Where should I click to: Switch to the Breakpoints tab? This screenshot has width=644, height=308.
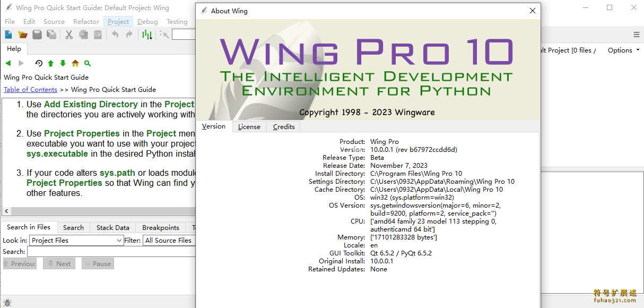161,227
